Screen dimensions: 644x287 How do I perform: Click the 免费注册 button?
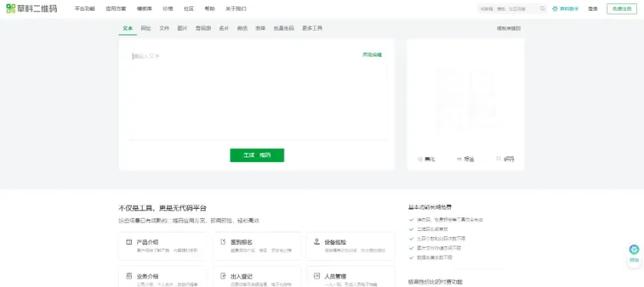point(622,8)
